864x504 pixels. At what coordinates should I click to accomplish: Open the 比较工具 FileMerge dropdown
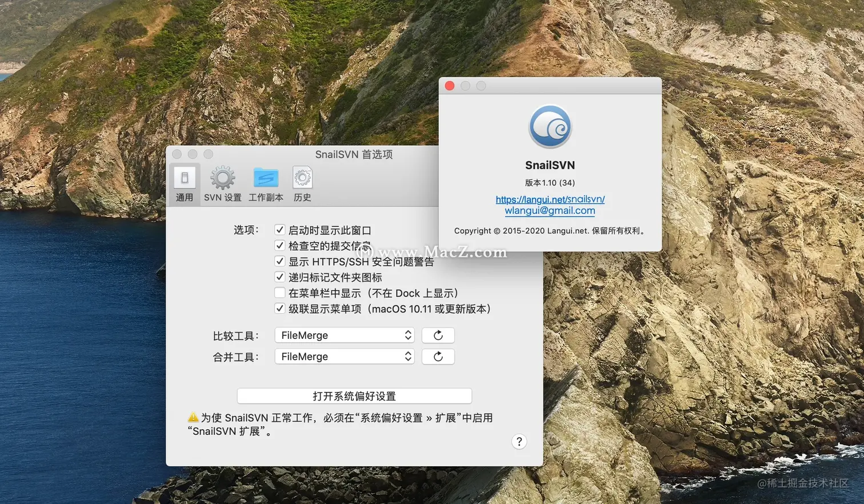point(345,335)
